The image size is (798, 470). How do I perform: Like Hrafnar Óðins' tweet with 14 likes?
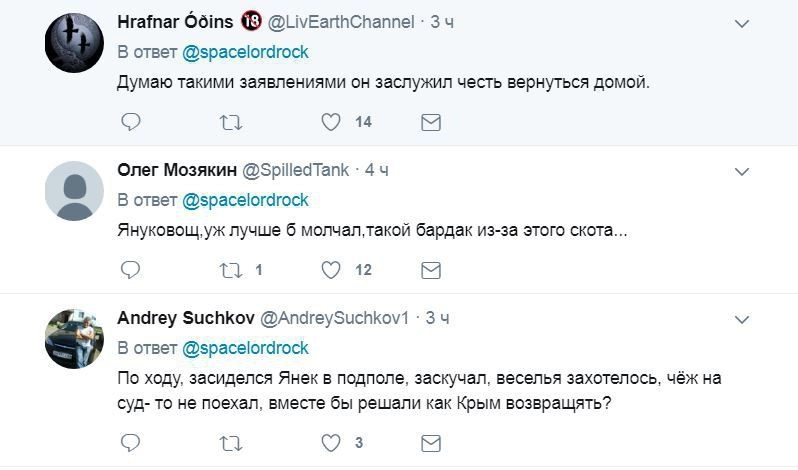pos(331,122)
